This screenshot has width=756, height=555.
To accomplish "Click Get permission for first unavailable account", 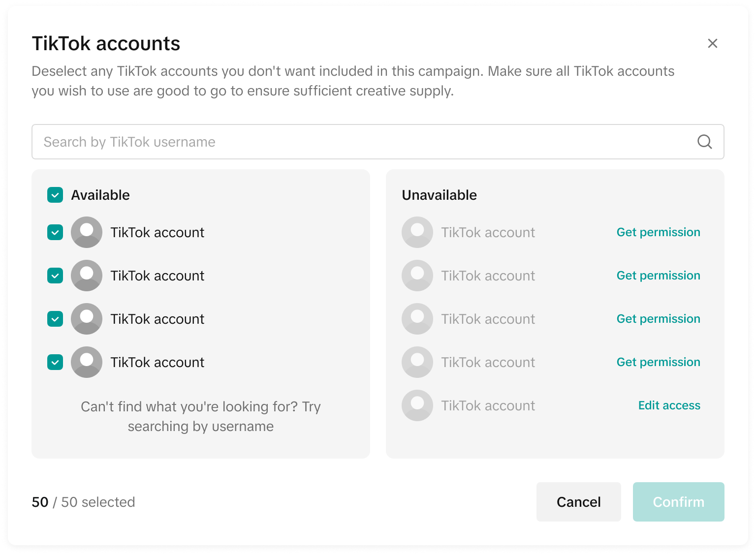I will [x=658, y=232].
